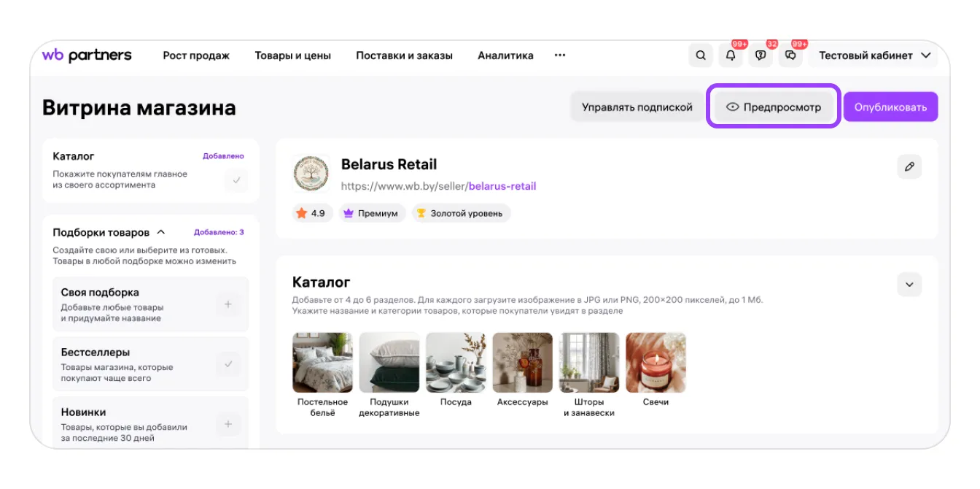Viewport: 980px width, 489px height.
Task: Open the more menu with three dots
Action: coord(560,55)
